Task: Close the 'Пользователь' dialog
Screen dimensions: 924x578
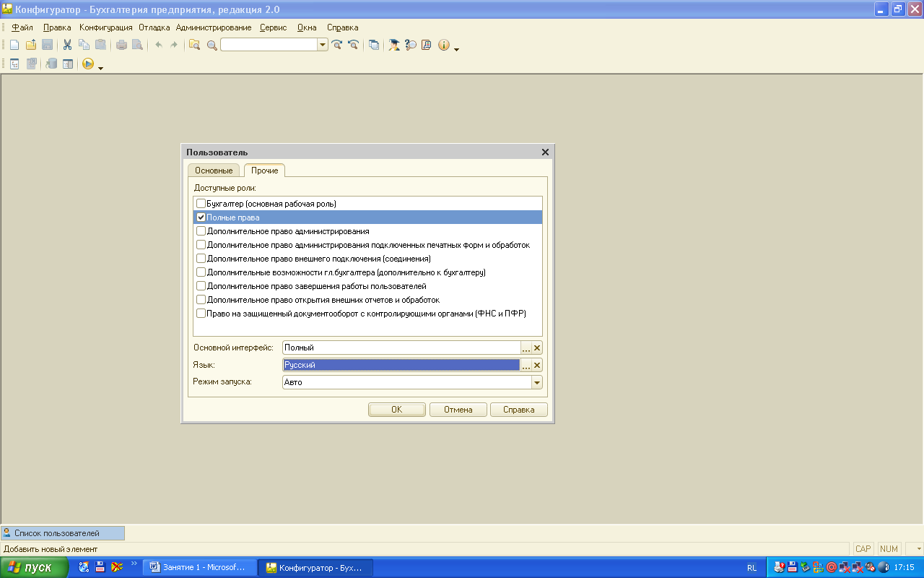Action: [545, 152]
